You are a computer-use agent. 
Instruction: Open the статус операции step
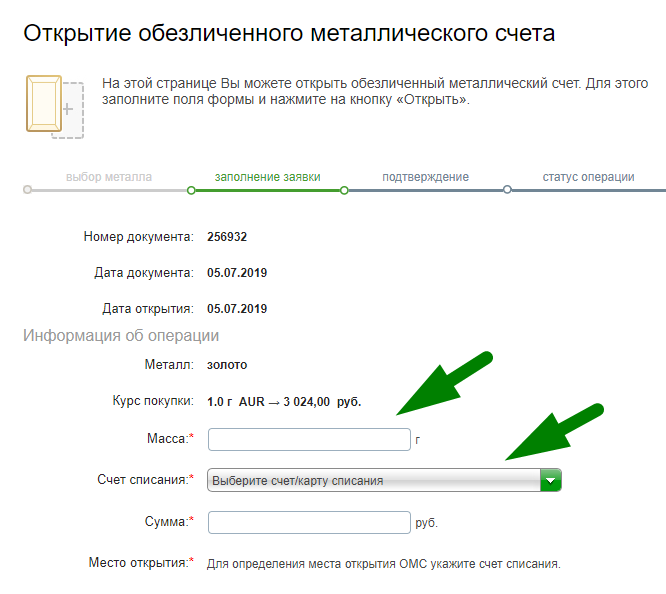point(588,177)
